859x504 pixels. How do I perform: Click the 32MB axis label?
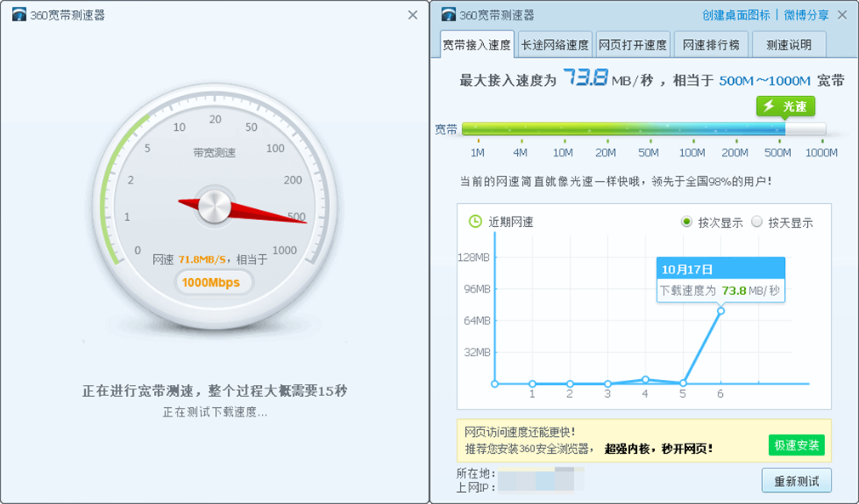click(477, 353)
